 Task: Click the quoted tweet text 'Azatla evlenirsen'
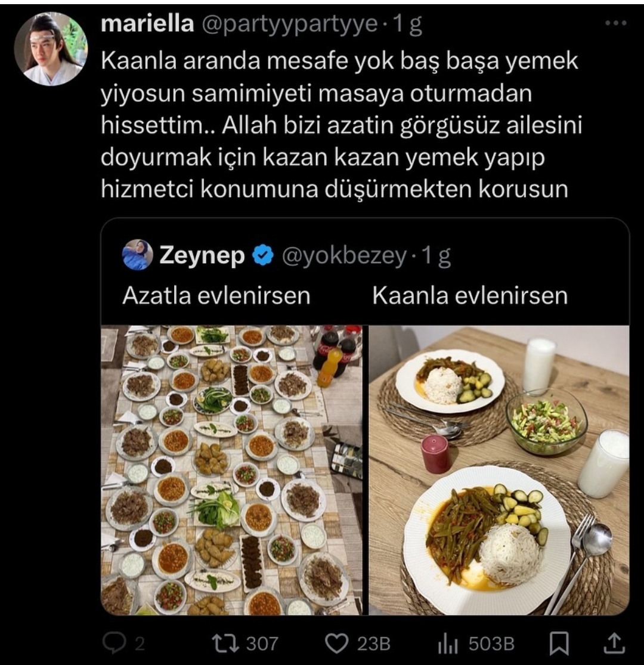216,296
